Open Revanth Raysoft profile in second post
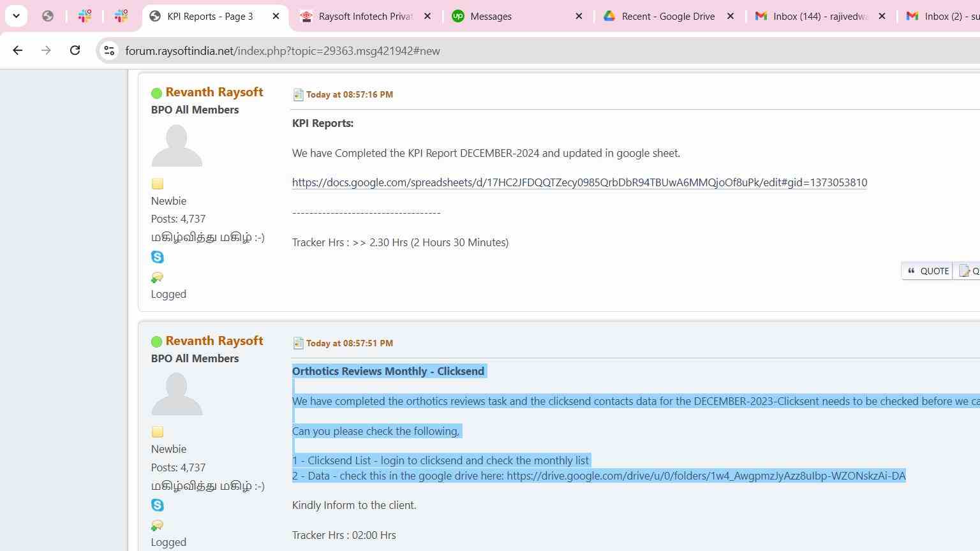 [x=214, y=341]
